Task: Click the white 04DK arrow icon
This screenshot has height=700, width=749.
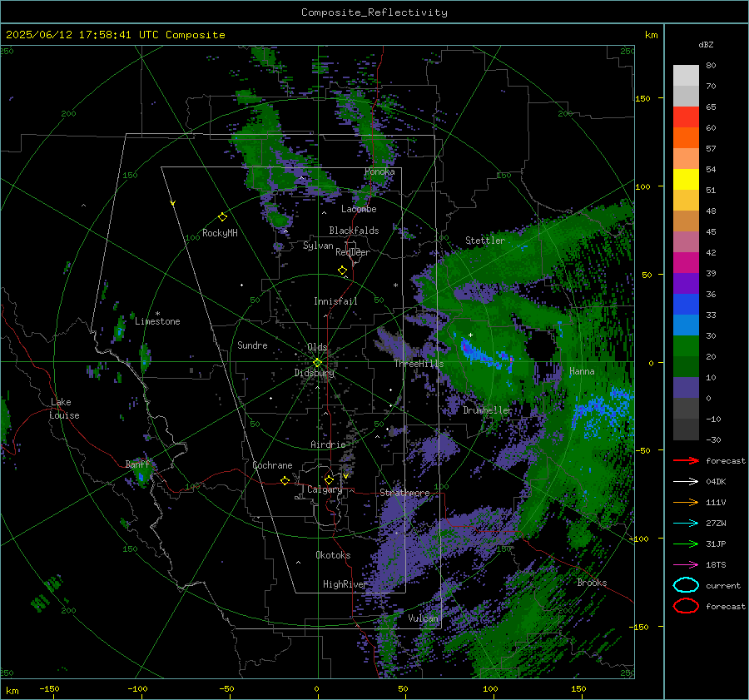Action: [x=686, y=481]
